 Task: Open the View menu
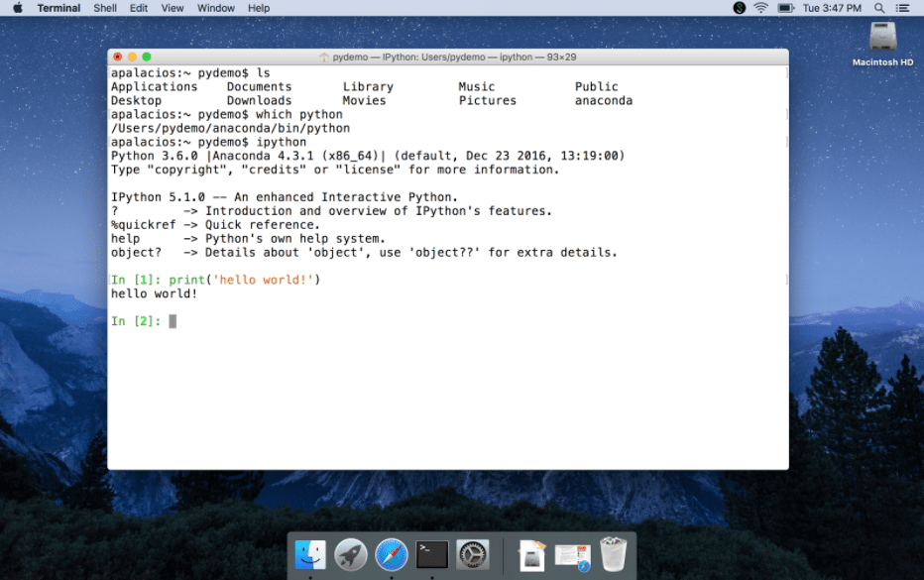coord(172,7)
